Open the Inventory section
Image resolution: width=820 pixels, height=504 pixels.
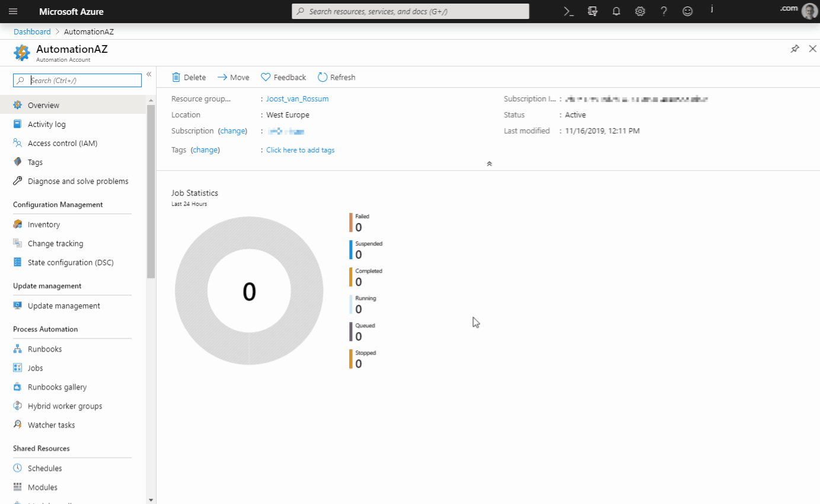click(43, 224)
